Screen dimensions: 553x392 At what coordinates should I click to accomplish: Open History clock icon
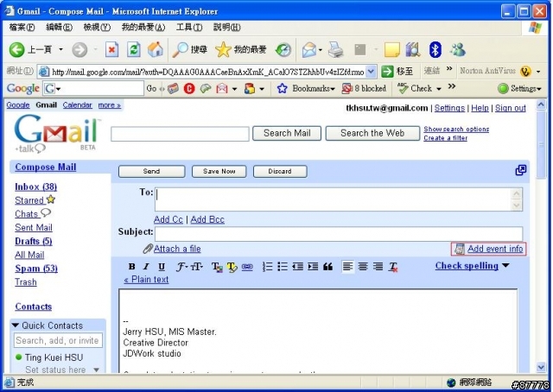283,50
